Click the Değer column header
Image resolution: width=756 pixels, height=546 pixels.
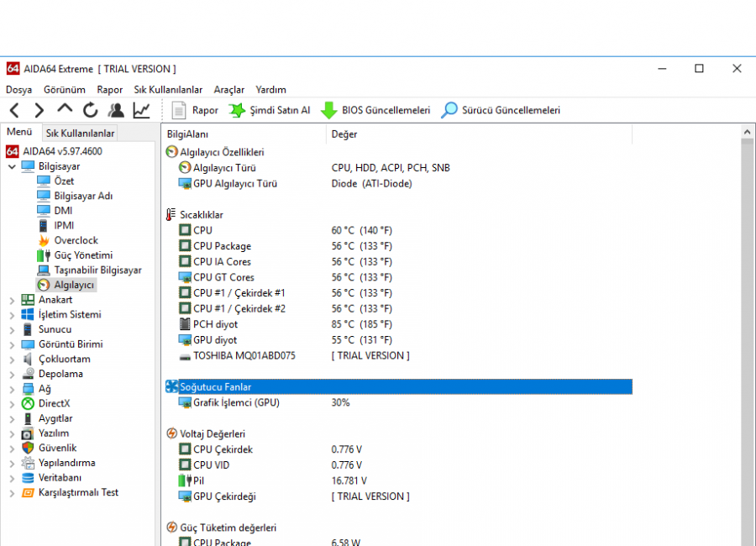tap(480, 134)
